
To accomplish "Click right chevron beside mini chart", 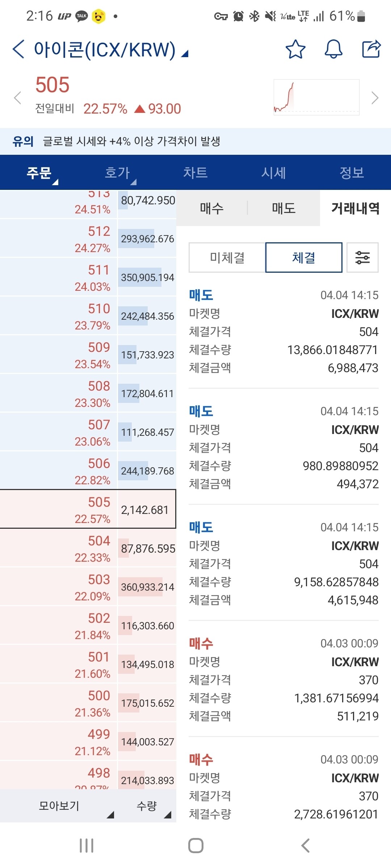I will (x=375, y=97).
